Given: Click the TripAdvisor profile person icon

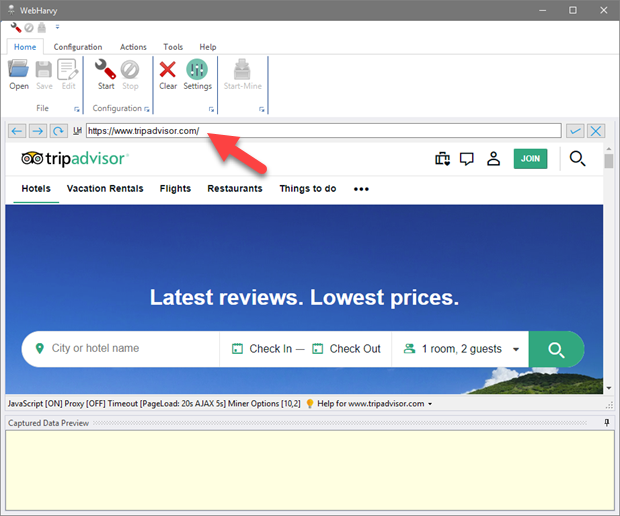Looking at the screenshot, I should coord(493,158).
